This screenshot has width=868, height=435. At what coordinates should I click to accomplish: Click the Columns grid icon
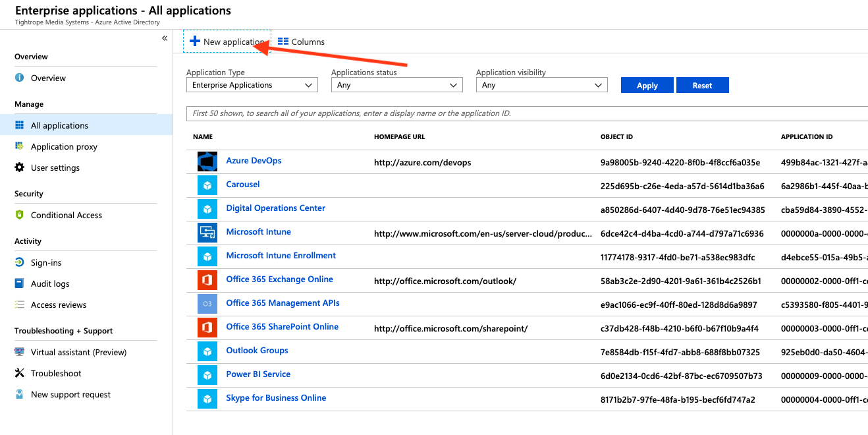(x=283, y=41)
